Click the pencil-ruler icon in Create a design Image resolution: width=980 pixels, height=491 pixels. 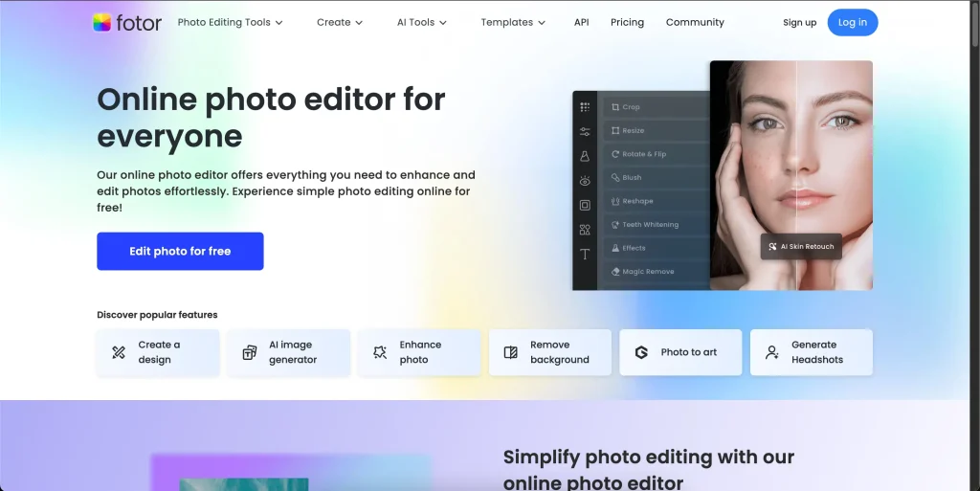(118, 352)
